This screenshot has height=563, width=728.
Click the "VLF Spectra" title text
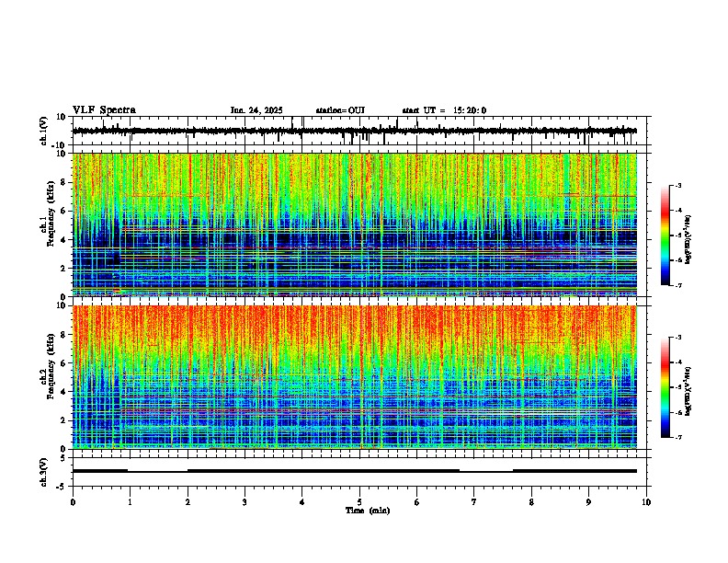pos(104,110)
